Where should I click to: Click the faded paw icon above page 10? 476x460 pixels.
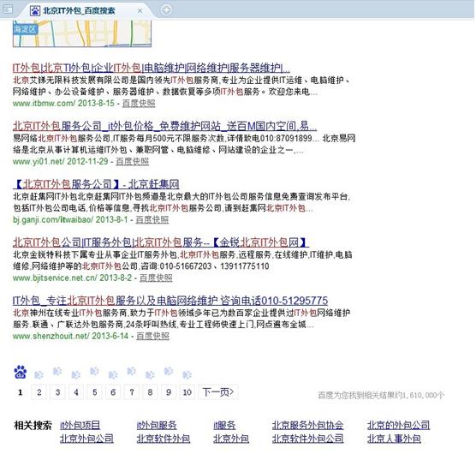(x=187, y=375)
